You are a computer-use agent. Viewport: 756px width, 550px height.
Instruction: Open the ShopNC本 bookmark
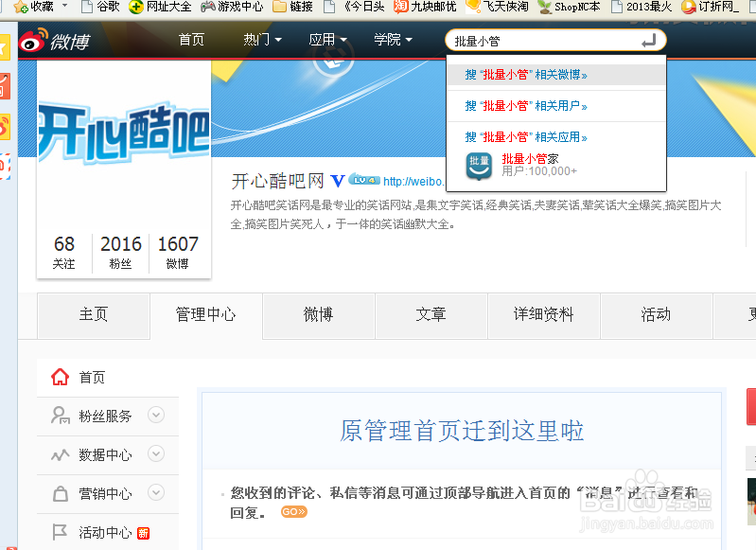[569, 7]
